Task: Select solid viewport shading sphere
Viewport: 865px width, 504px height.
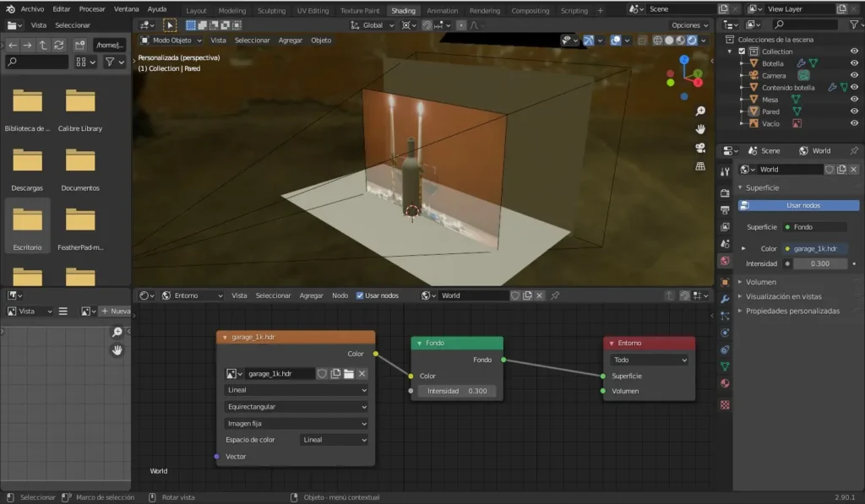Action: 669,41
